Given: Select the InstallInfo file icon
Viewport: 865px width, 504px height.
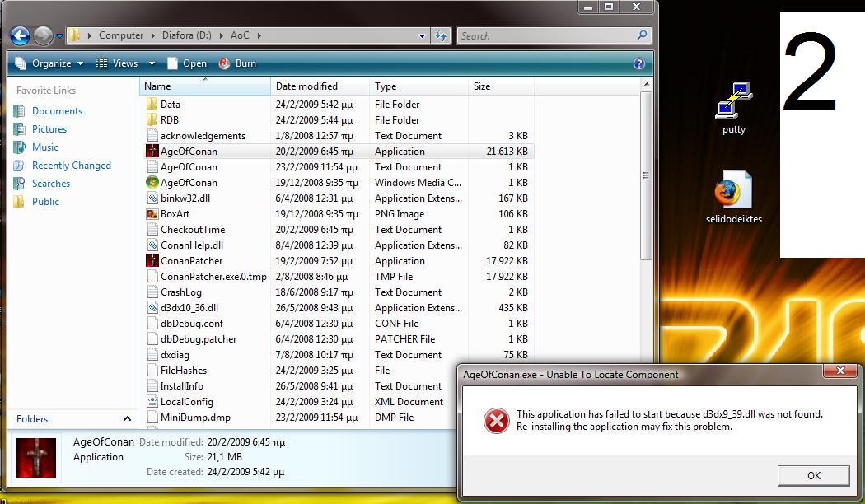Looking at the screenshot, I should click(152, 386).
